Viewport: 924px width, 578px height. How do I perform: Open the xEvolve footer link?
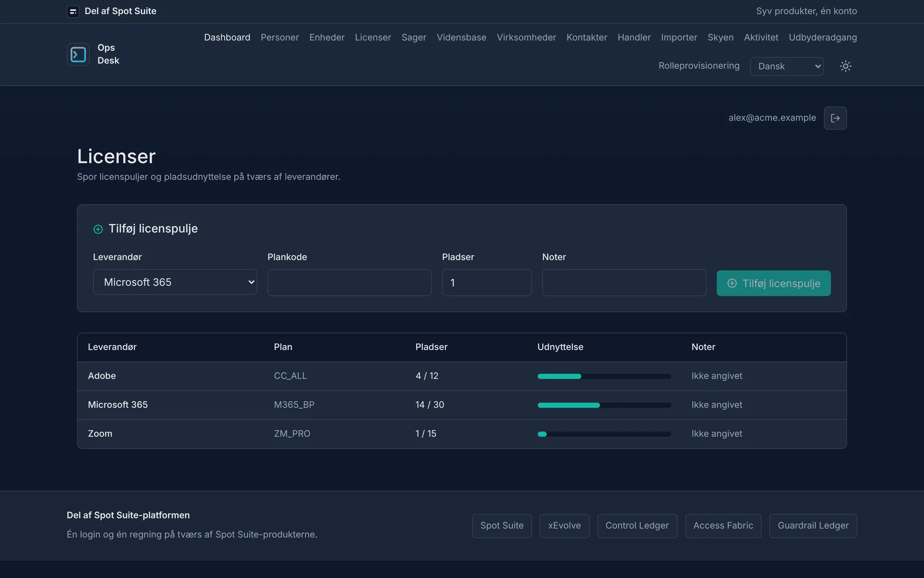564,526
